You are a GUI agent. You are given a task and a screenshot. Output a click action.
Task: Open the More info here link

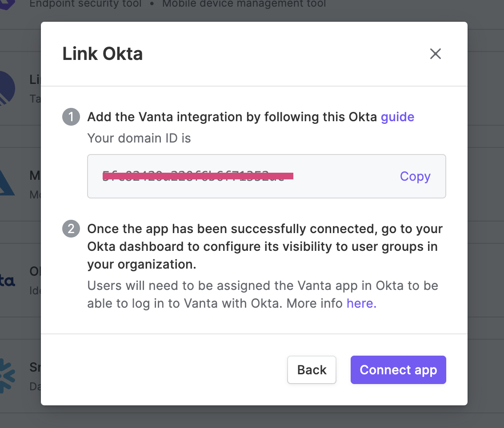(361, 303)
